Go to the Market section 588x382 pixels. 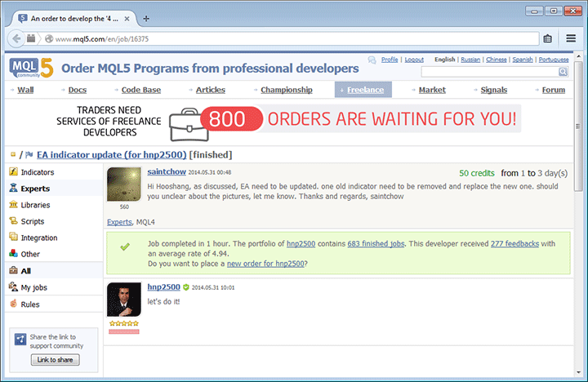point(432,90)
